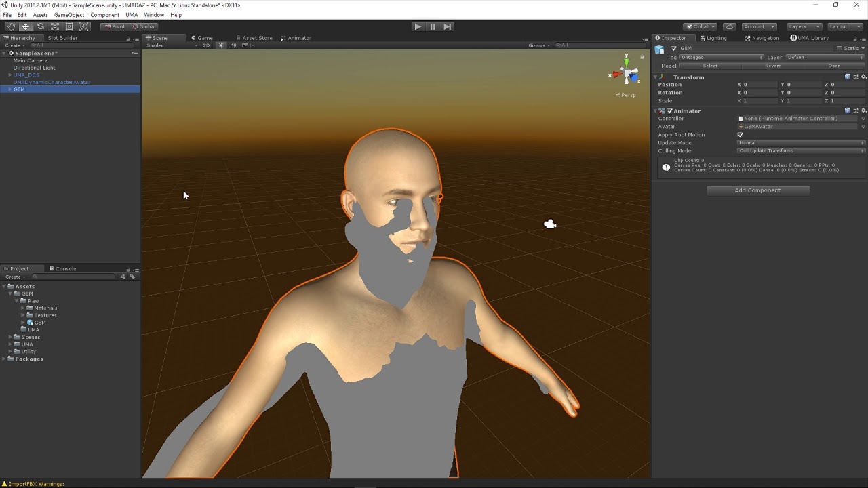
Task: Enable the Static checkbox for G8M
Action: pos(840,48)
